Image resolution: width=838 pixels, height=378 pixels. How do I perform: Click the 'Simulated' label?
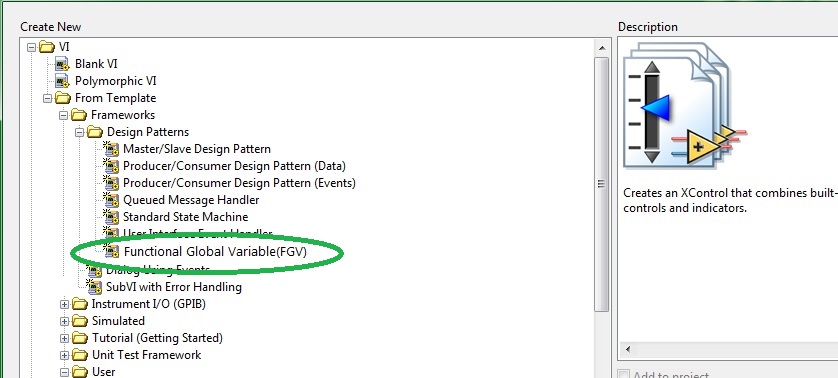point(118,321)
